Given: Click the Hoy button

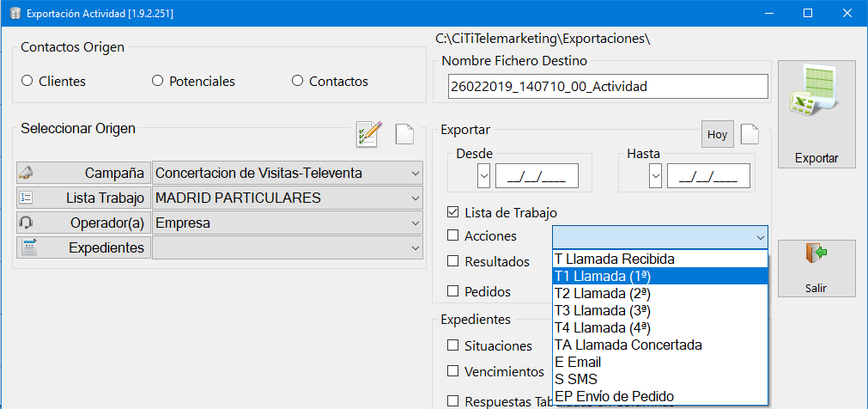Looking at the screenshot, I should [718, 134].
